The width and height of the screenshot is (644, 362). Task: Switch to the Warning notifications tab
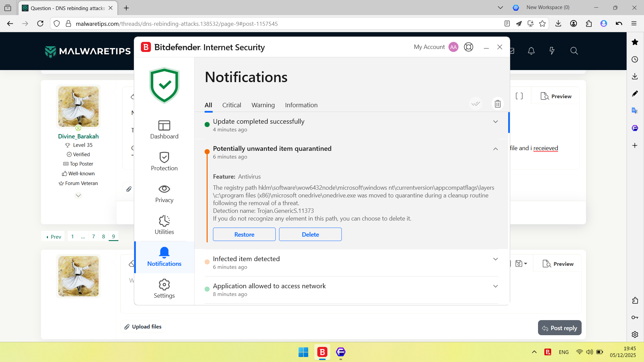[263, 105]
